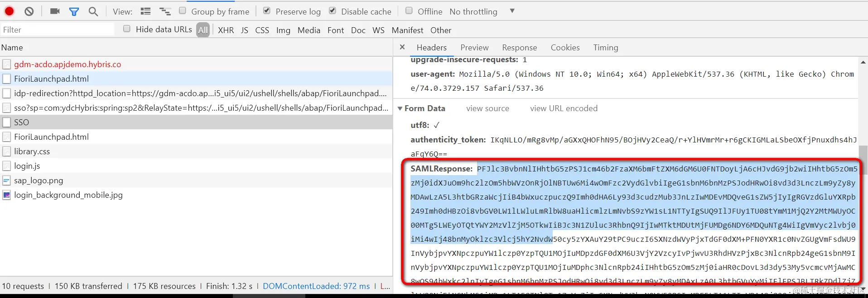Select login_background_mobile.jpg request
Screen dimensions: 868x298
tap(196, 195)
